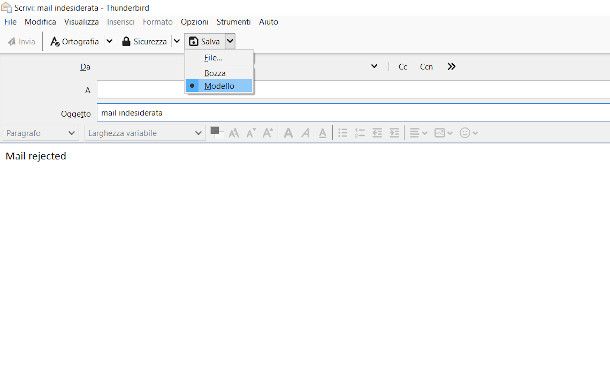610x387 pixels.
Task: Apply numbered list
Action: 360,133
